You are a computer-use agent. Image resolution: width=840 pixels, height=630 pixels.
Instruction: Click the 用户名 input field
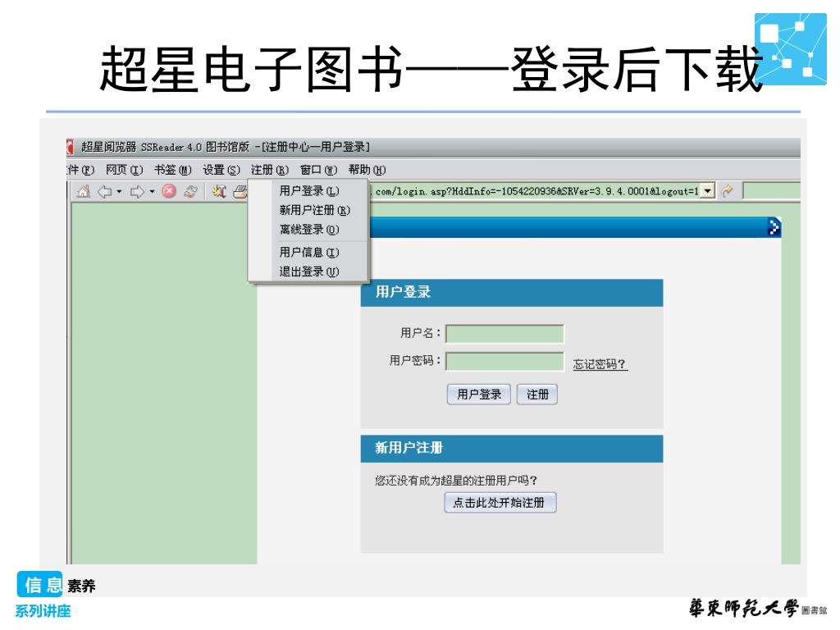pos(504,333)
